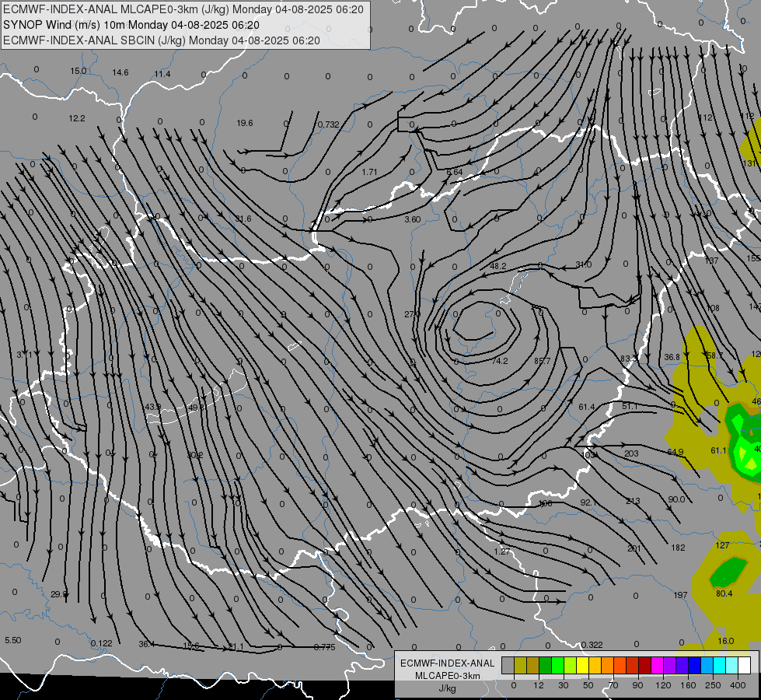Click the legend tick label '30'

[x=564, y=685]
